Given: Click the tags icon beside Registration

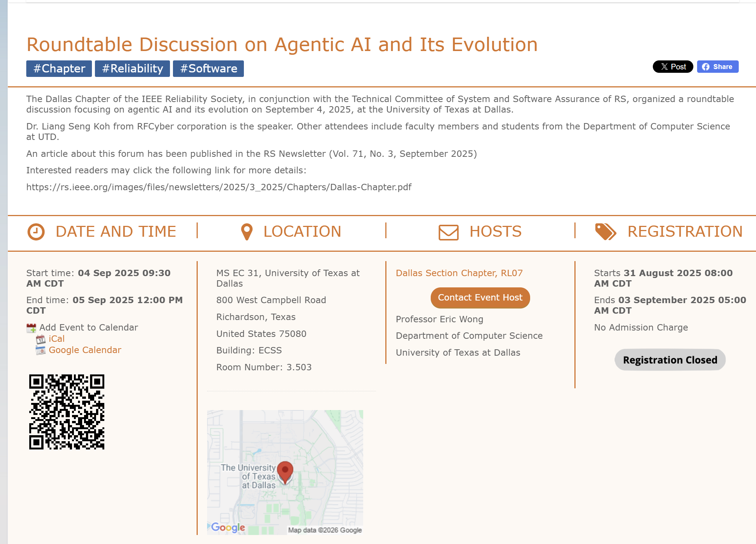Looking at the screenshot, I should pos(605,232).
